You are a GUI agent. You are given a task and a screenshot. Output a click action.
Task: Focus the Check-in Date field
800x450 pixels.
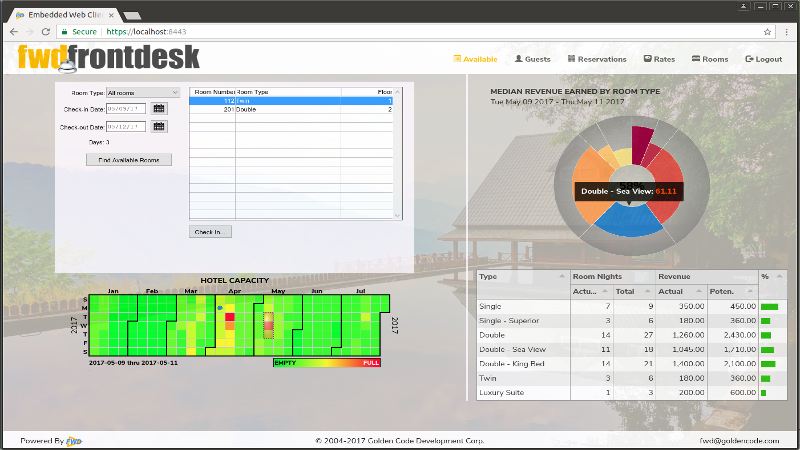coord(126,109)
